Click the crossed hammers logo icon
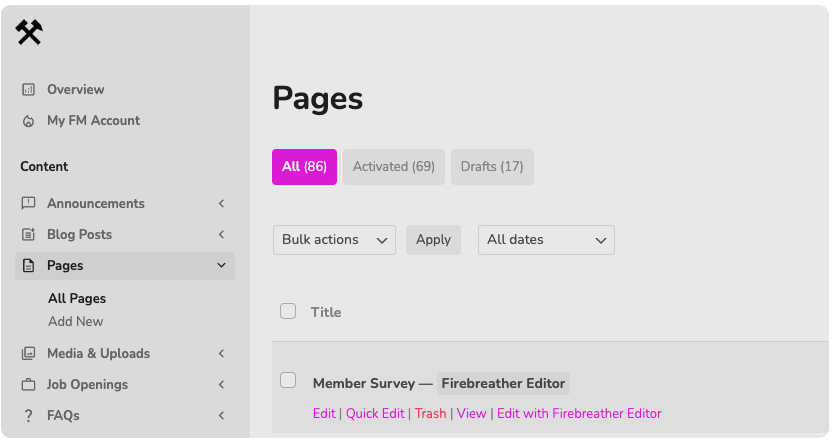Viewport: 832px width, 443px height. (x=29, y=32)
